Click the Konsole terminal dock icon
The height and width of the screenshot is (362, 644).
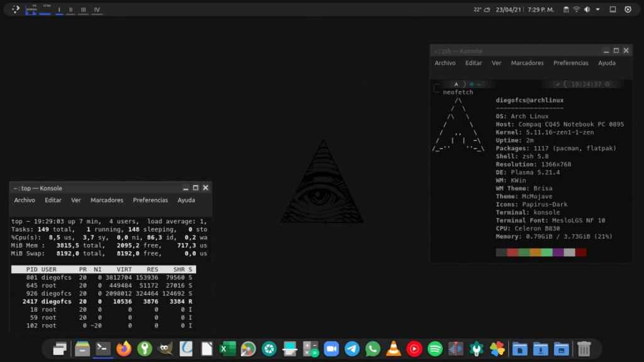point(103,349)
